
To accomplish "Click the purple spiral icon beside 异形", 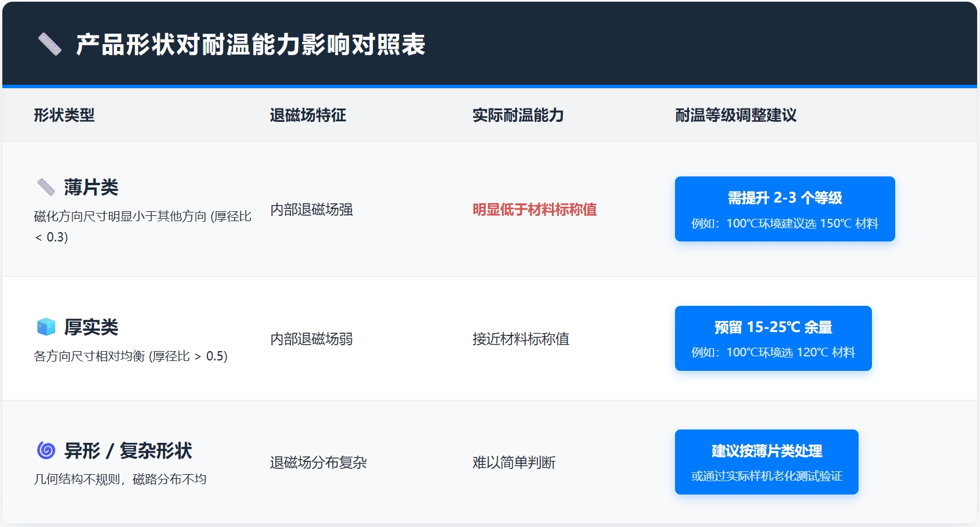I will click(x=46, y=450).
